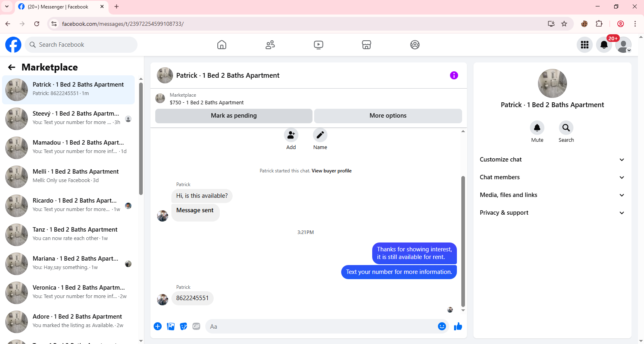Click the Search Facebook field
The image size is (644, 344).
coord(81,45)
